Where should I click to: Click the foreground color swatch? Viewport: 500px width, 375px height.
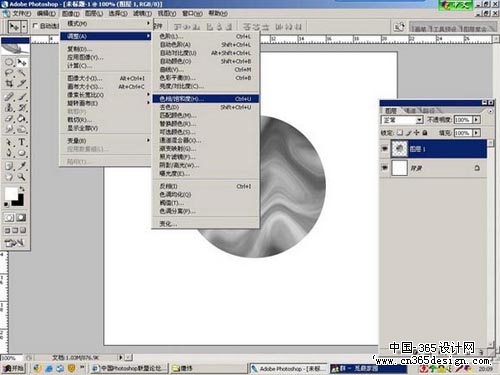[11, 194]
